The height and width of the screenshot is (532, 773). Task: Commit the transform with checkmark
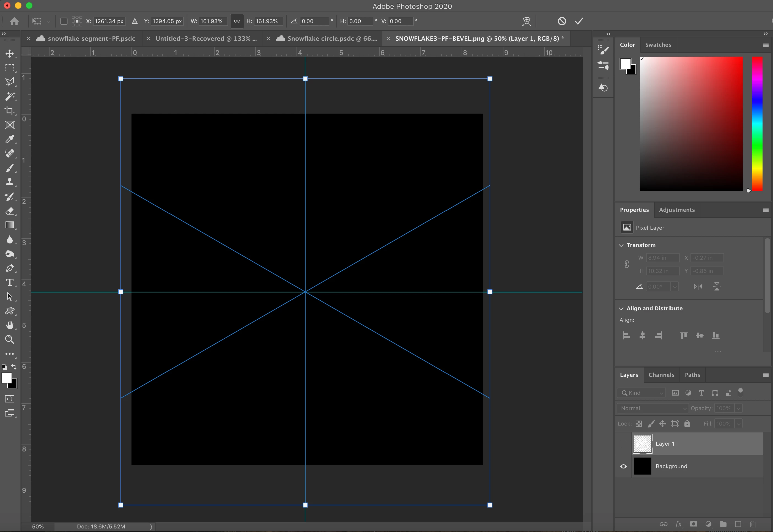(x=579, y=21)
